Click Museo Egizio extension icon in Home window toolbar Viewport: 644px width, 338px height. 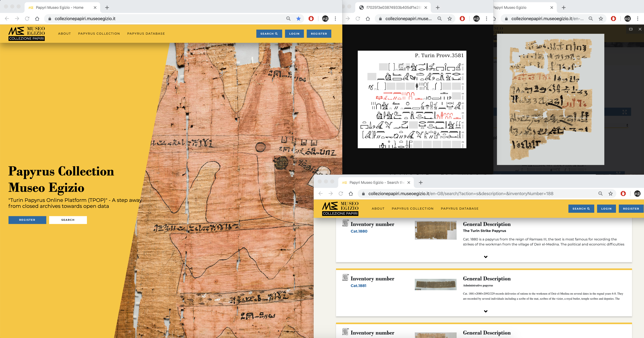click(x=325, y=18)
